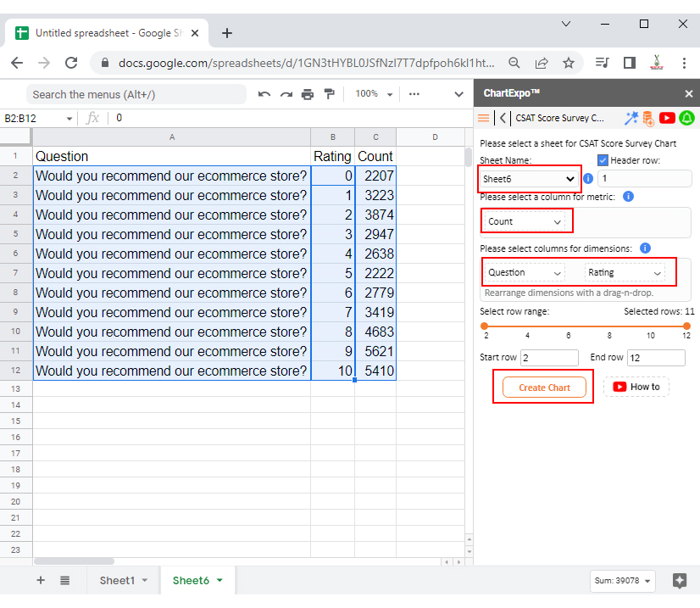Click browser back arrow
Viewport: 700px width, 608px height.
17,63
